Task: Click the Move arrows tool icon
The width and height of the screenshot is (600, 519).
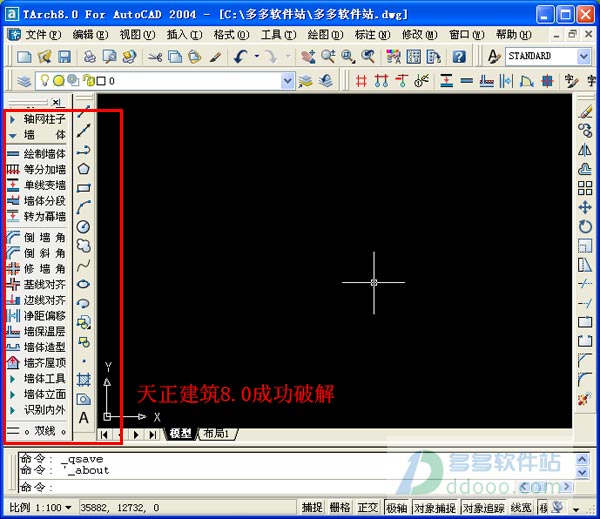Action: (x=585, y=207)
